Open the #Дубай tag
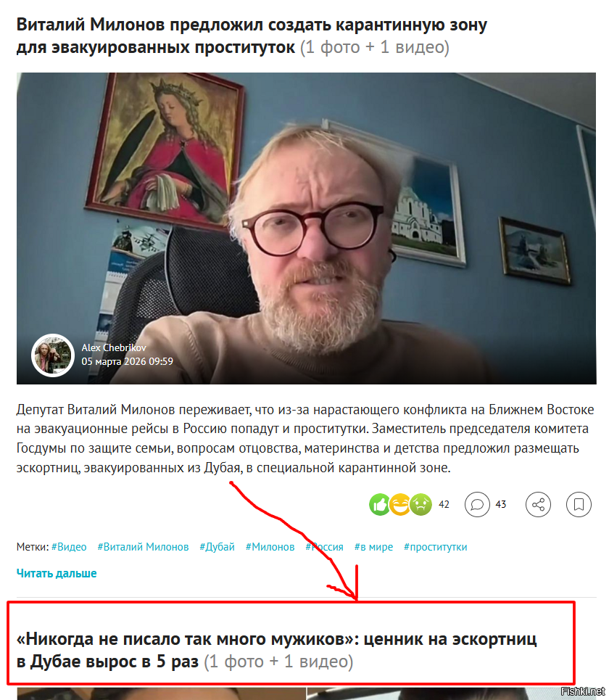Viewport: 609px width, 700px height. [x=217, y=547]
